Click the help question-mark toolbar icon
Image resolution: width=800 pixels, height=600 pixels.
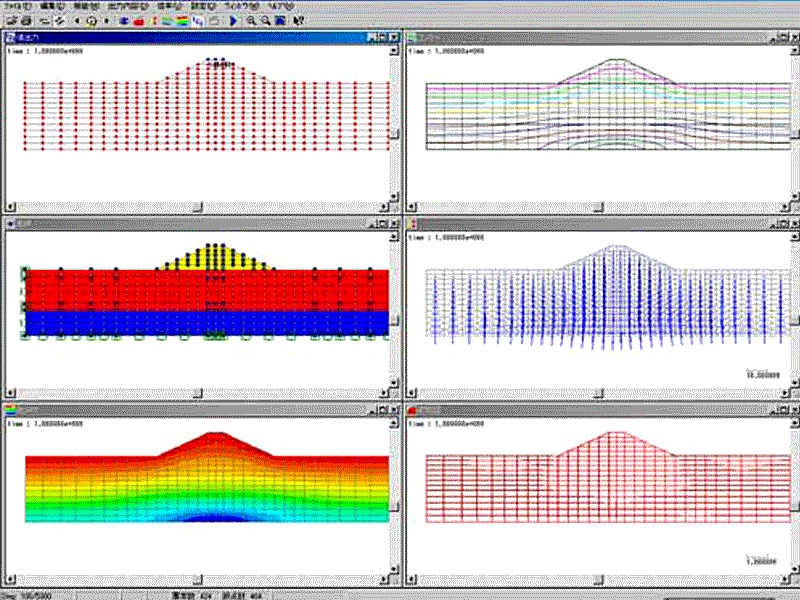pos(299,19)
